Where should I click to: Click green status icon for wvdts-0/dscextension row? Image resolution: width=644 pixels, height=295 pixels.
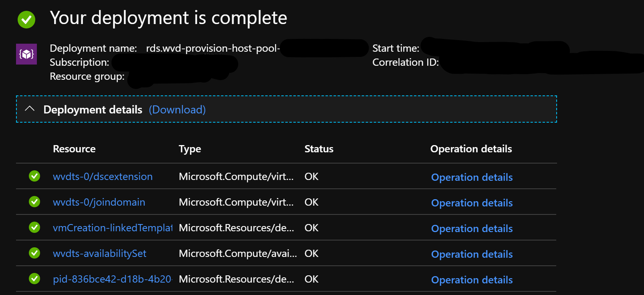point(34,176)
